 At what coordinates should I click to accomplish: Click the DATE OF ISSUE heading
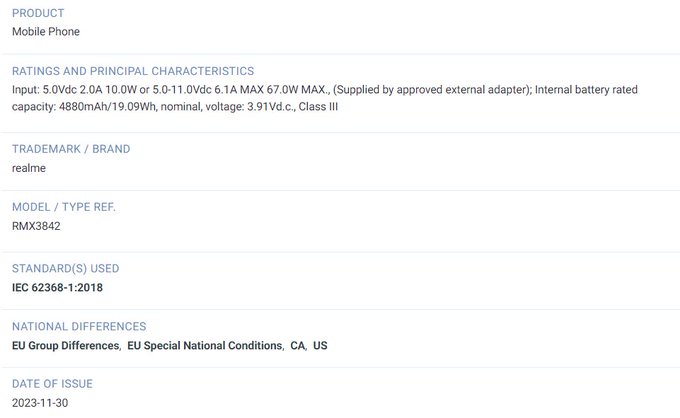click(x=52, y=384)
